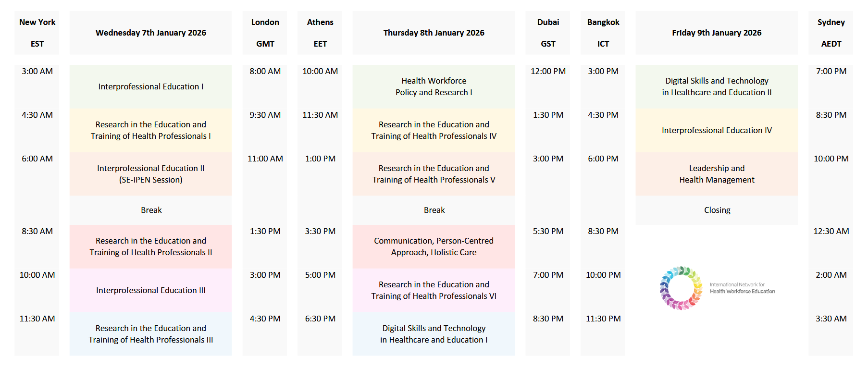Click the Dubai GST timezone header
The image size is (868, 369).
pos(548,33)
